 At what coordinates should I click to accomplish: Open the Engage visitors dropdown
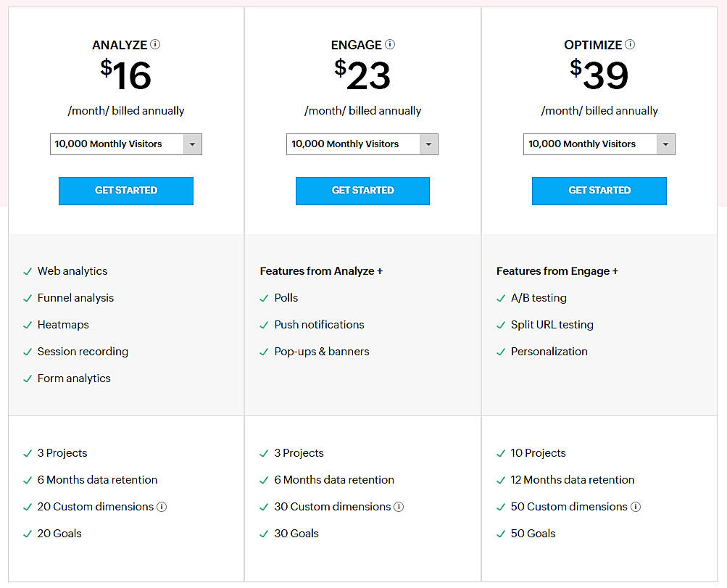point(362,144)
